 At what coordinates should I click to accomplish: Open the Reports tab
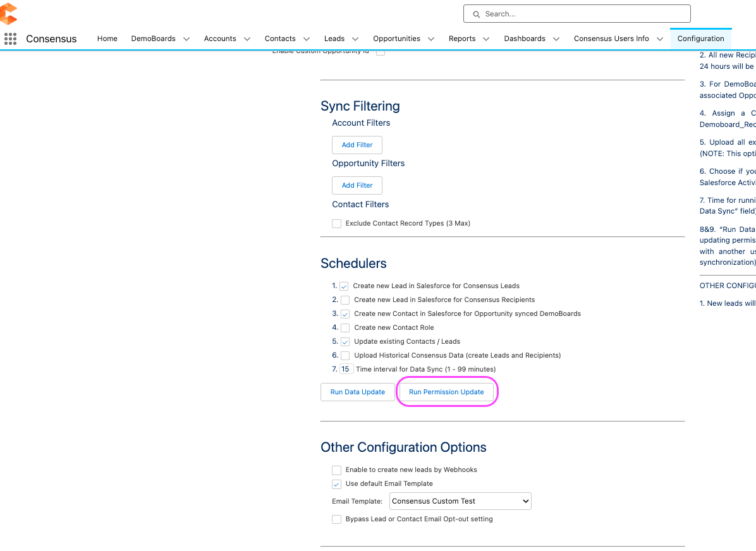[x=462, y=39]
